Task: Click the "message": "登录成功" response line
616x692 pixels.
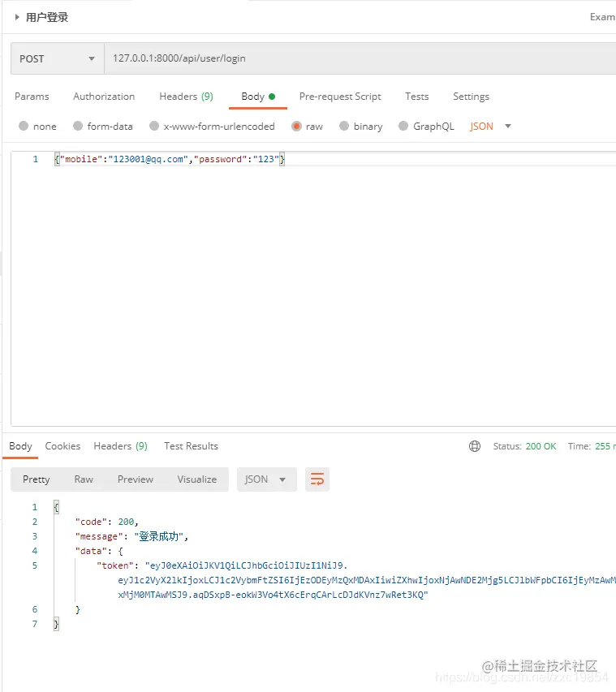Action: click(x=132, y=536)
